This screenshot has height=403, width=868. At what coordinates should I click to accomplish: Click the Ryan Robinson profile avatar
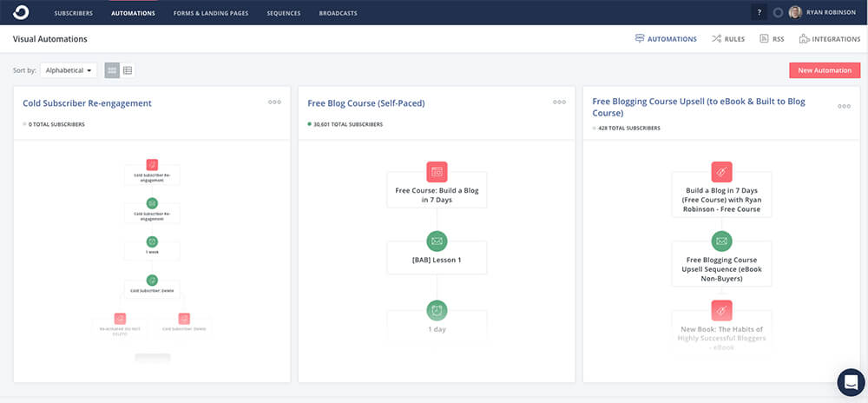click(x=795, y=13)
